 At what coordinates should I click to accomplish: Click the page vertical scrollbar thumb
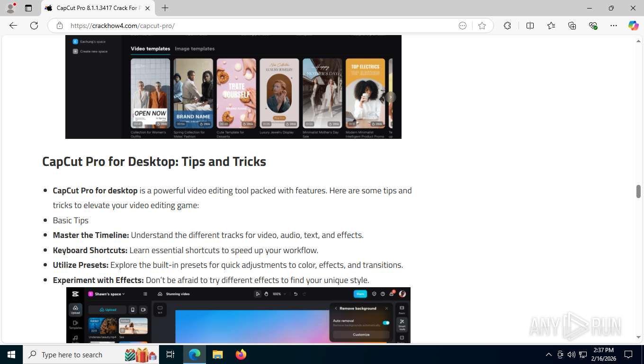pyautogui.click(x=638, y=191)
